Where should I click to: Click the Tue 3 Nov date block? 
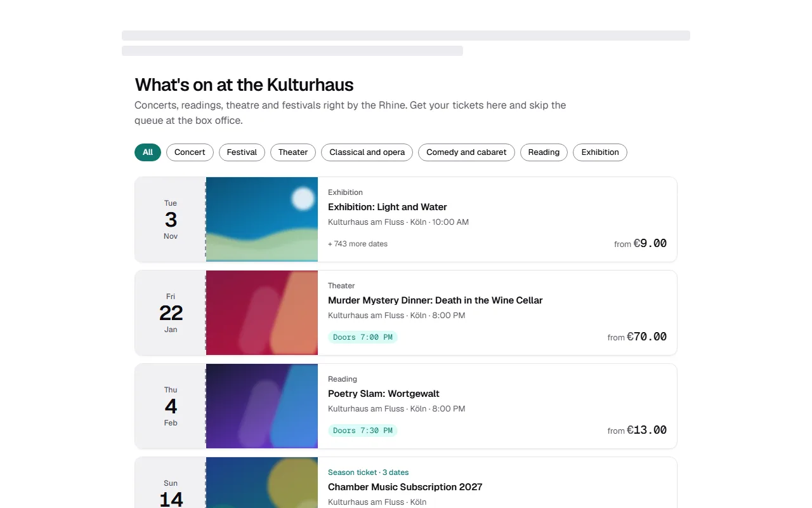click(171, 219)
